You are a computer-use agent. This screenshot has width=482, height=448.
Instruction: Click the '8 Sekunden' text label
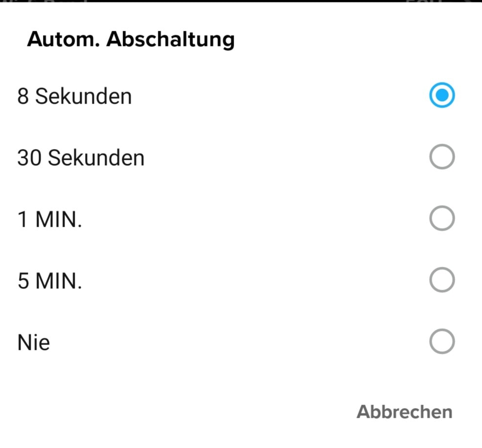pos(74,96)
